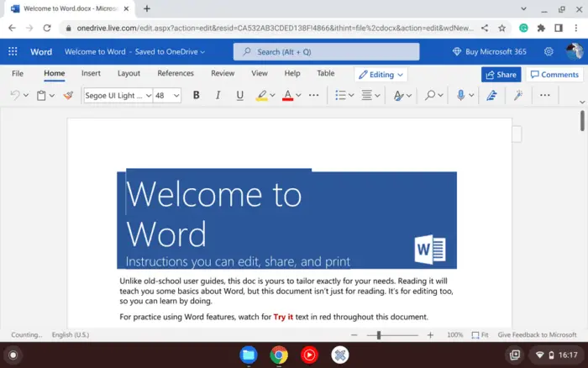The image size is (588, 368).
Task: Expand the Paste options dropdown
Action: [x=52, y=96]
